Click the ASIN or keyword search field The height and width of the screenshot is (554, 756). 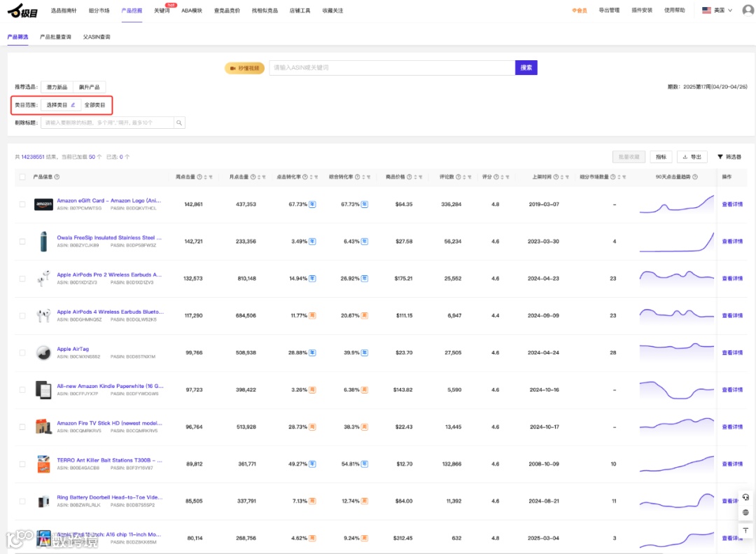coord(392,67)
